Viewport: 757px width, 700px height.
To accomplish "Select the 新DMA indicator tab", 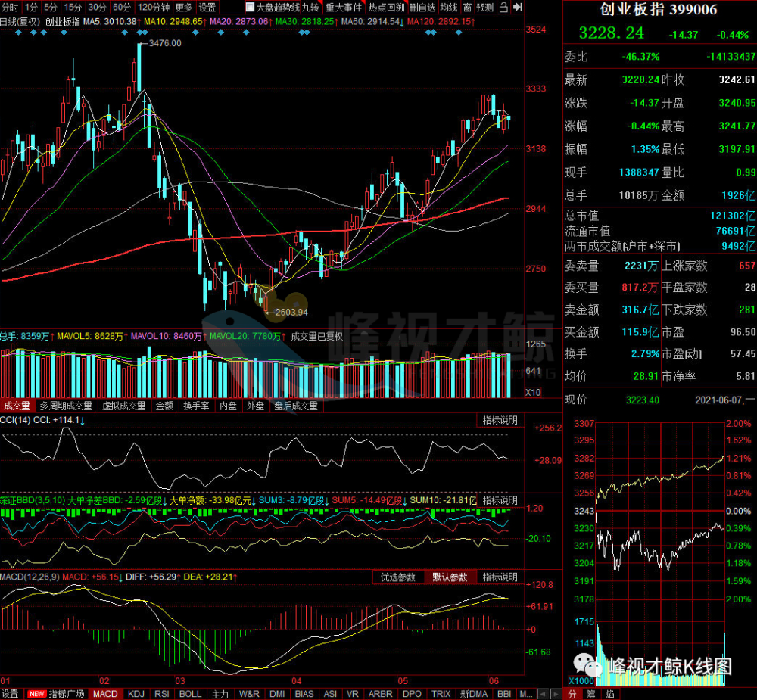I will [474, 694].
